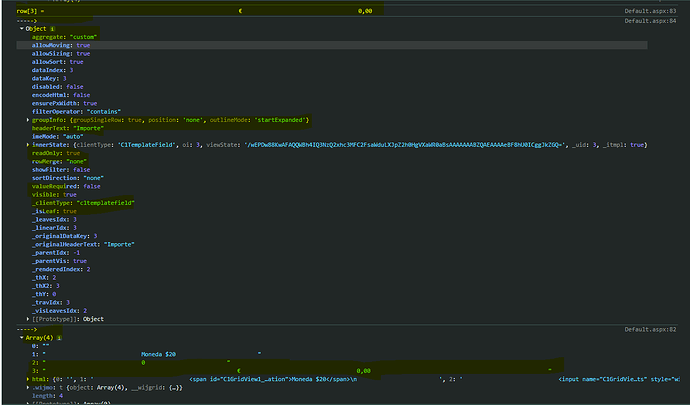Open source link Default.aspx:83
This screenshot has height=405, width=690.
click(650, 11)
